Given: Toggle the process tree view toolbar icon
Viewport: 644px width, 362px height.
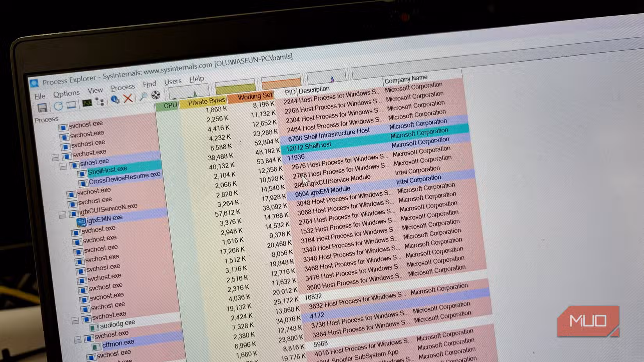Looking at the screenshot, I should pyautogui.click(x=100, y=102).
